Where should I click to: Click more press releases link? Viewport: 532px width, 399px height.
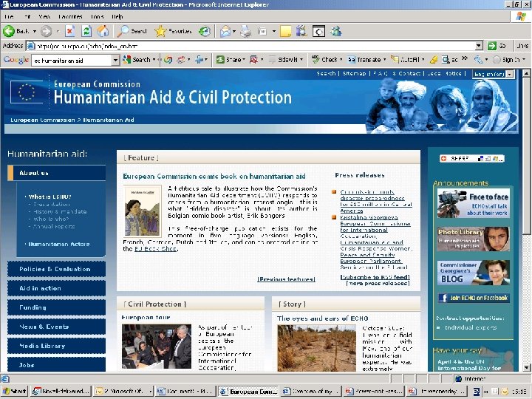[x=378, y=283]
